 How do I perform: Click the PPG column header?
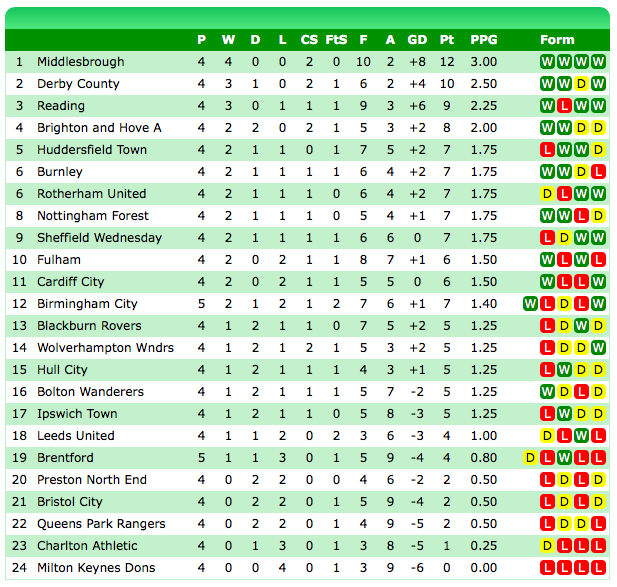click(484, 40)
